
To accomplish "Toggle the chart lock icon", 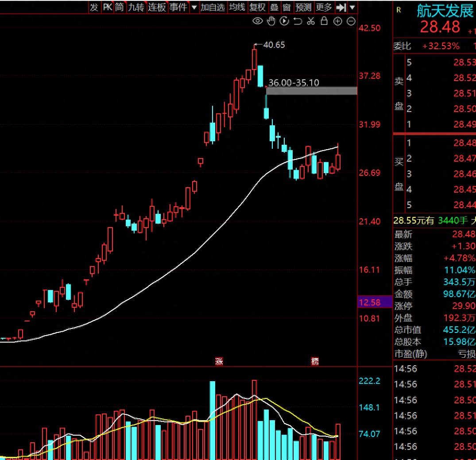I will click(x=324, y=21).
